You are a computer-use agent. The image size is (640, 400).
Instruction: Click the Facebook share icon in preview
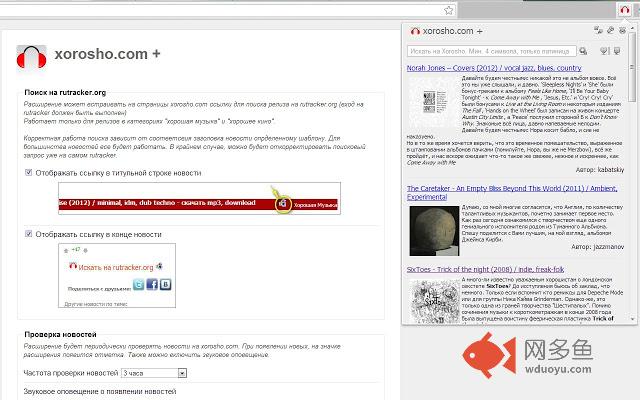pyautogui.click(x=152, y=284)
